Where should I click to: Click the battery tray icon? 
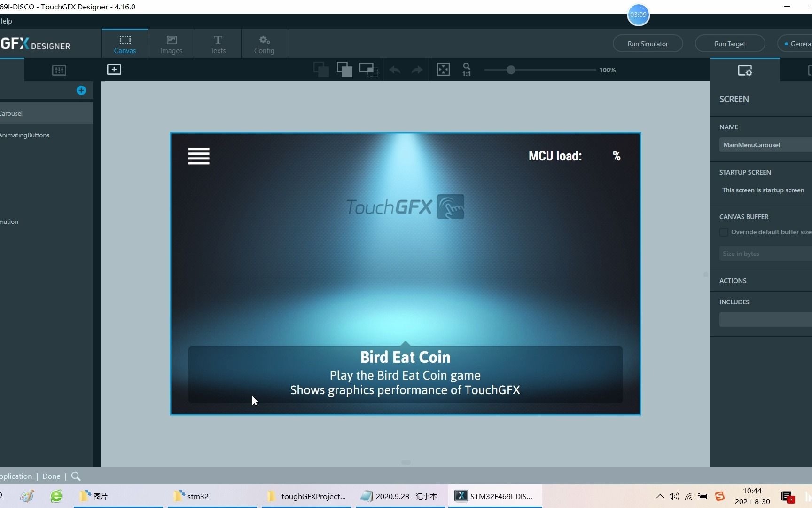click(x=703, y=496)
